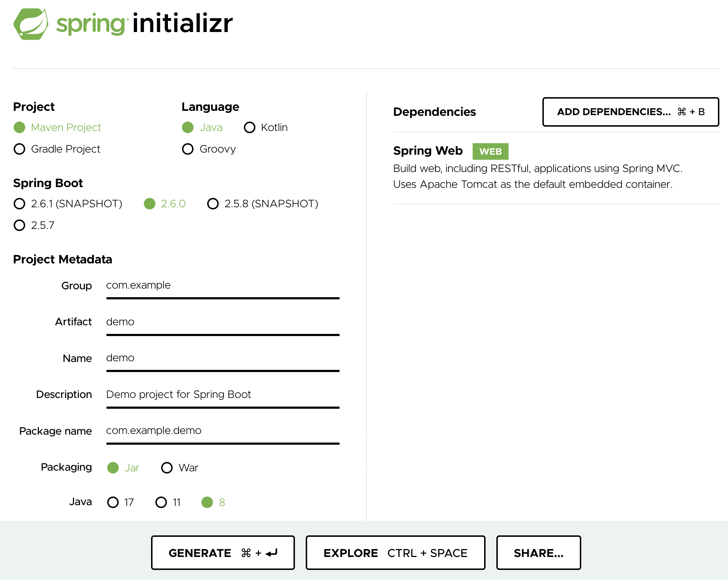
Task: Open the Add Dependencies dialog
Action: (630, 112)
